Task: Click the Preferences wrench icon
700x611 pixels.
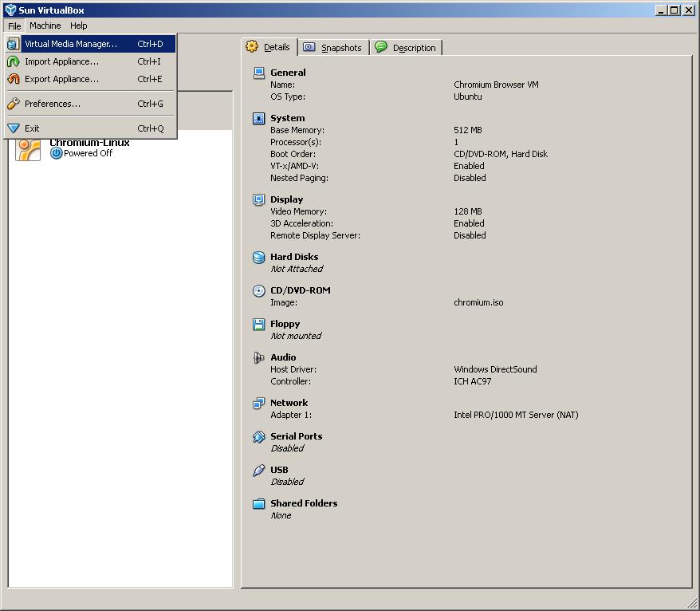Action: click(x=14, y=104)
